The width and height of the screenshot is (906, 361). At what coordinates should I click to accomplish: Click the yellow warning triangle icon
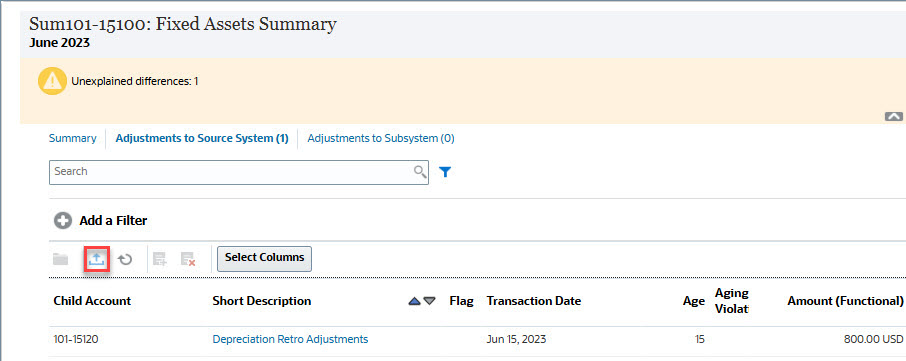52,81
